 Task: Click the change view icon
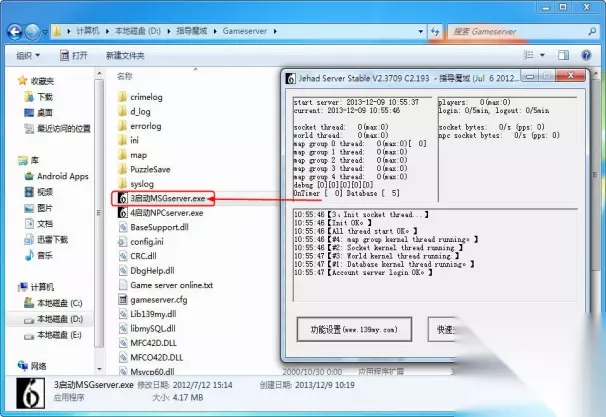pos(528,55)
